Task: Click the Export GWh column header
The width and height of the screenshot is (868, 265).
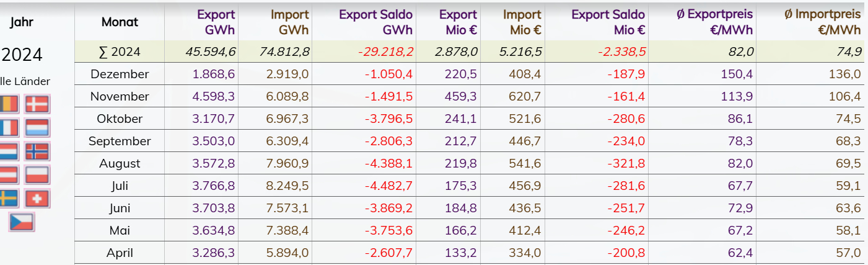Action: [x=216, y=22]
